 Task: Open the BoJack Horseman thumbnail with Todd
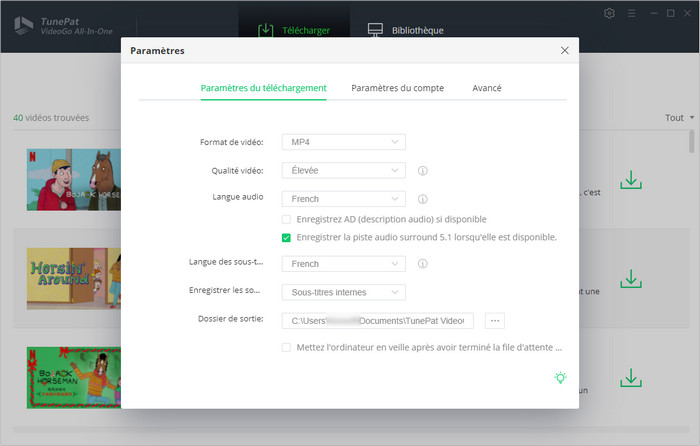point(74,179)
